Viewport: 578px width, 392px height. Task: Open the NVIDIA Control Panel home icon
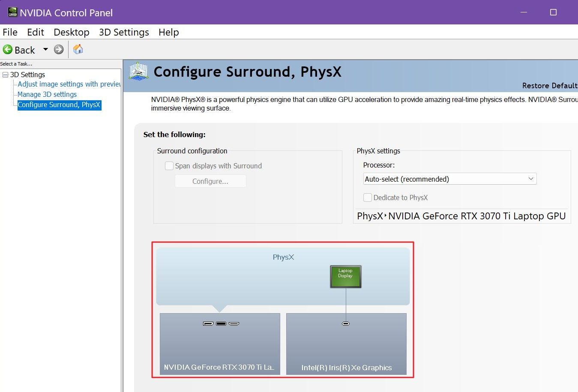(x=78, y=49)
